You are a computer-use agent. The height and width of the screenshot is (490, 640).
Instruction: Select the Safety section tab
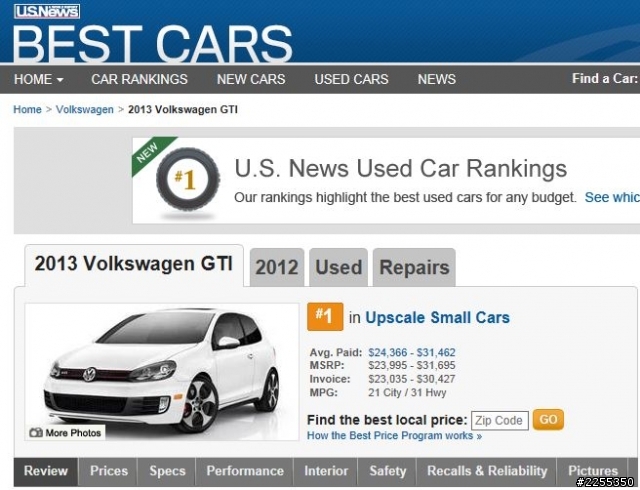(x=388, y=471)
